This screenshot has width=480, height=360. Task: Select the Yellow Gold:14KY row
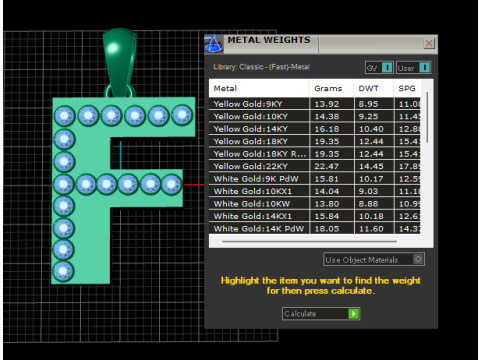point(315,129)
